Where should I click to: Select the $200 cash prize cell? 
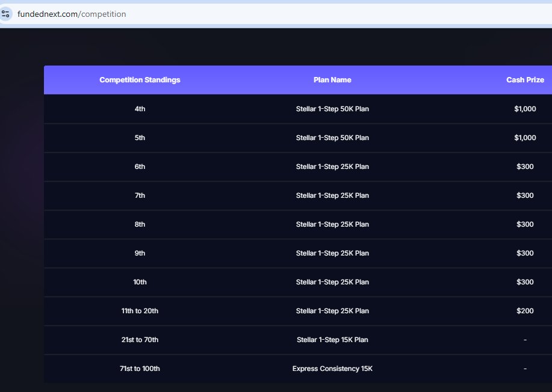pyautogui.click(x=525, y=310)
